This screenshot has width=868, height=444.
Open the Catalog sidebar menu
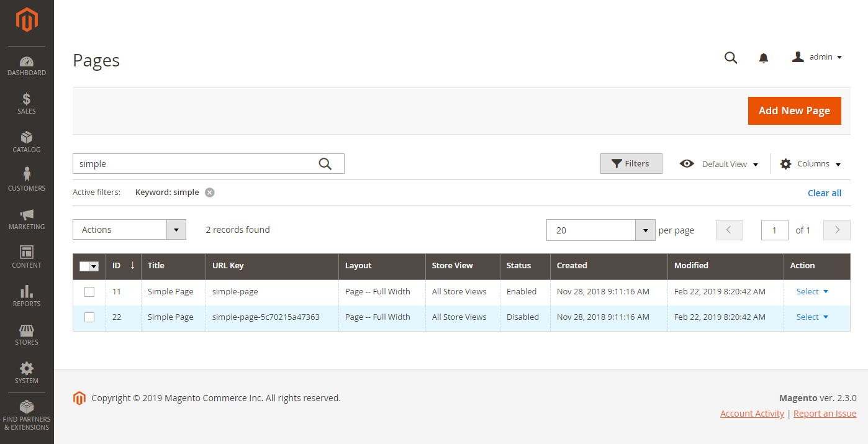coord(27,143)
